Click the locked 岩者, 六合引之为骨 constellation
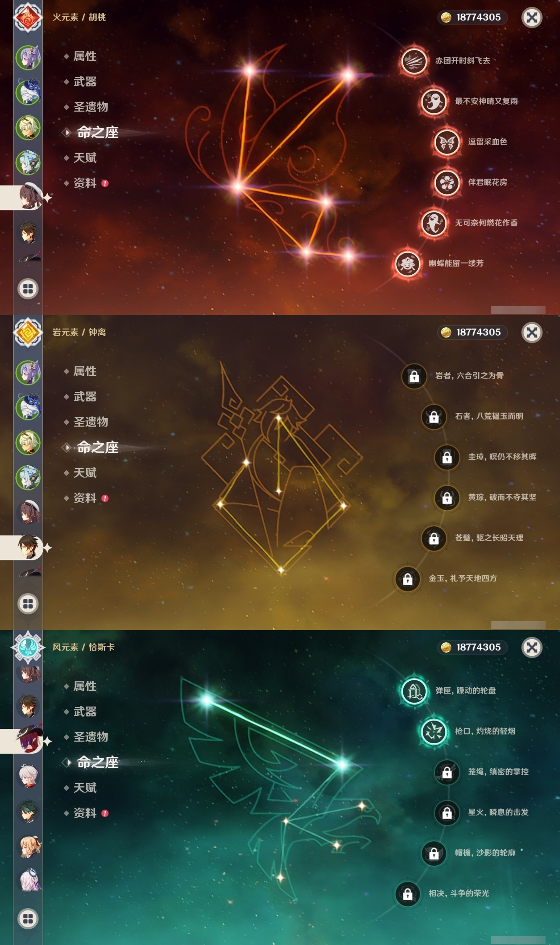The height and width of the screenshot is (945, 560). pyautogui.click(x=414, y=376)
